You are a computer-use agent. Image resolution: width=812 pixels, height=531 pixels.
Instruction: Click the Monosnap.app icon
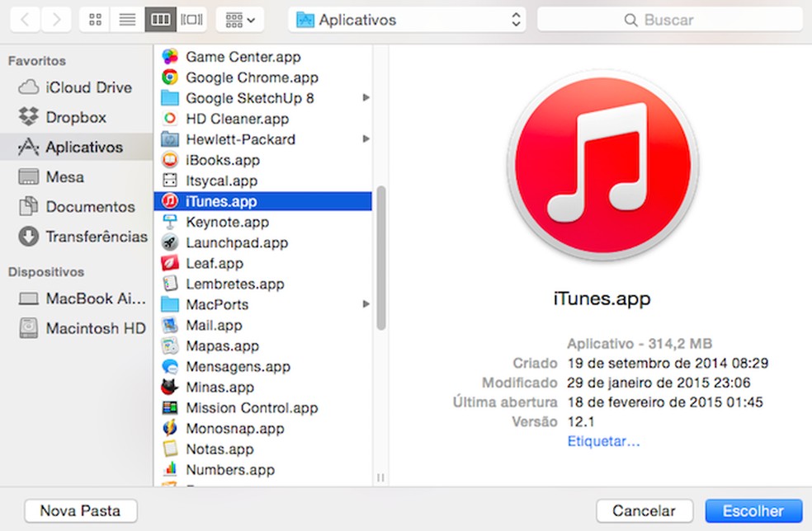[x=170, y=429]
